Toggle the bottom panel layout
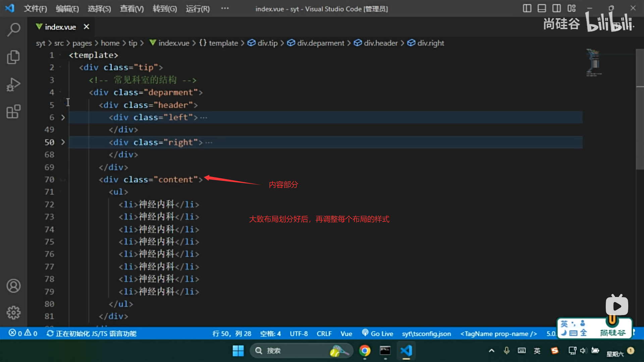 542,8
